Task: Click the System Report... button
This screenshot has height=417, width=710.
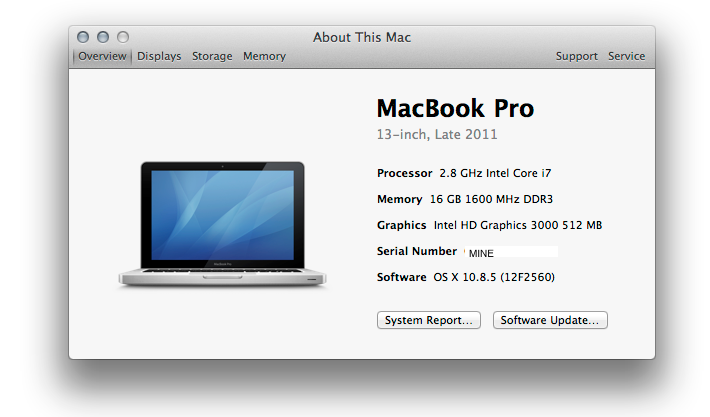Action: click(x=428, y=320)
